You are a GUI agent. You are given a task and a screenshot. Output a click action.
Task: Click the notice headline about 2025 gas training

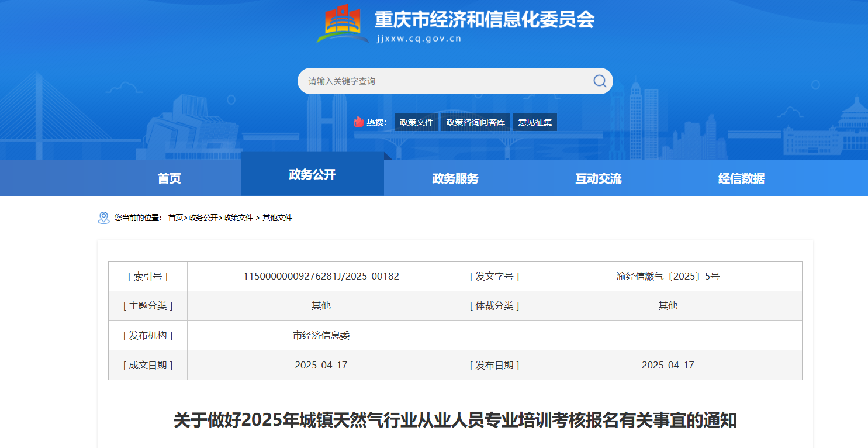(x=455, y=420)
